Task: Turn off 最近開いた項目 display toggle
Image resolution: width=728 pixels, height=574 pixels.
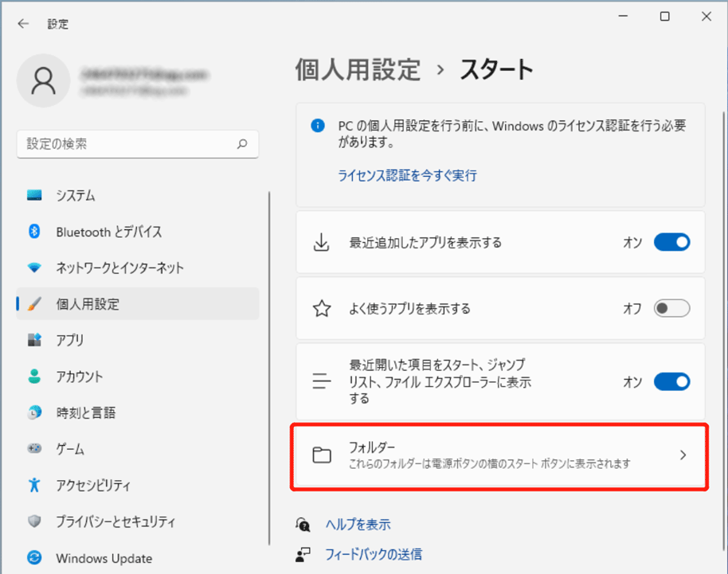Action: tap(671, 381)
